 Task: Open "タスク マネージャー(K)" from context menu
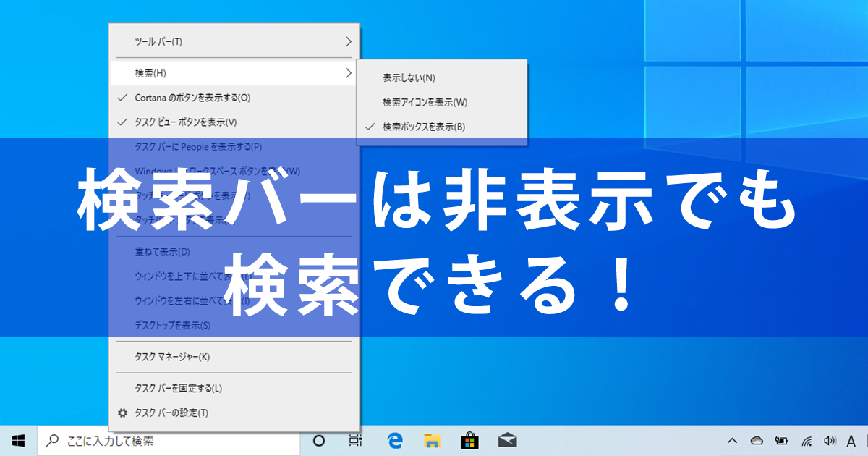pos(172,357)
